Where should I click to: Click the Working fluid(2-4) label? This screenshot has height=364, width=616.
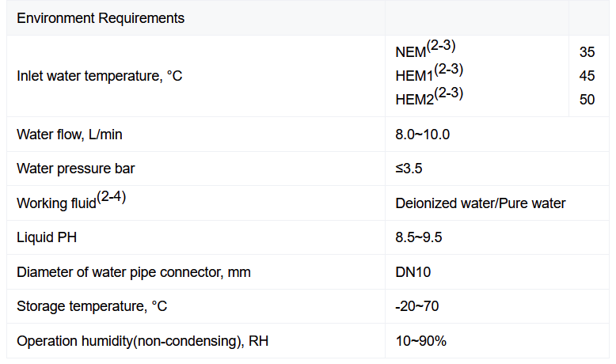pos(71,202)
